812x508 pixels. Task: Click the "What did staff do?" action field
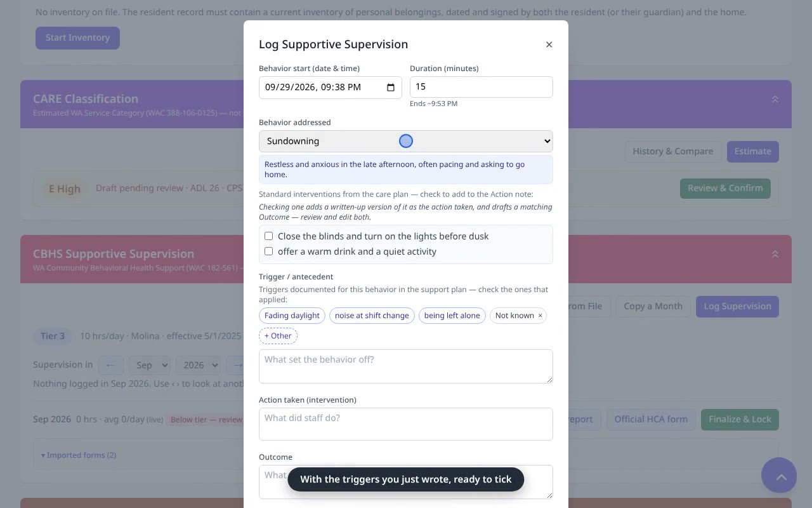click(x=406, y=424)
